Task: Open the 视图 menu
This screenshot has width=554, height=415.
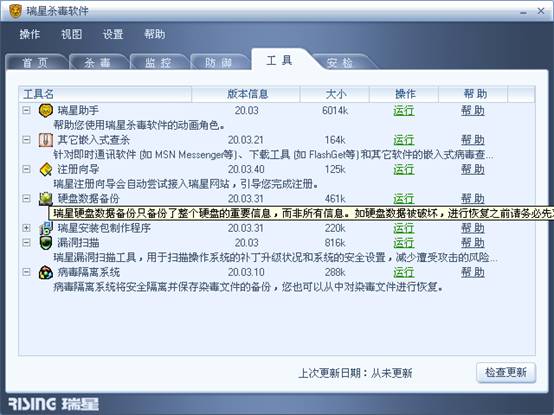Action: click(71, 34)
